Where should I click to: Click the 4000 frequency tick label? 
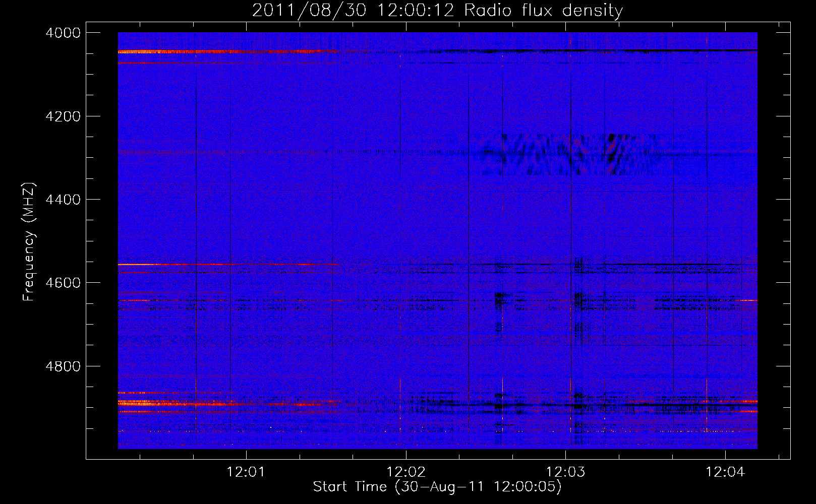[63, 33]
